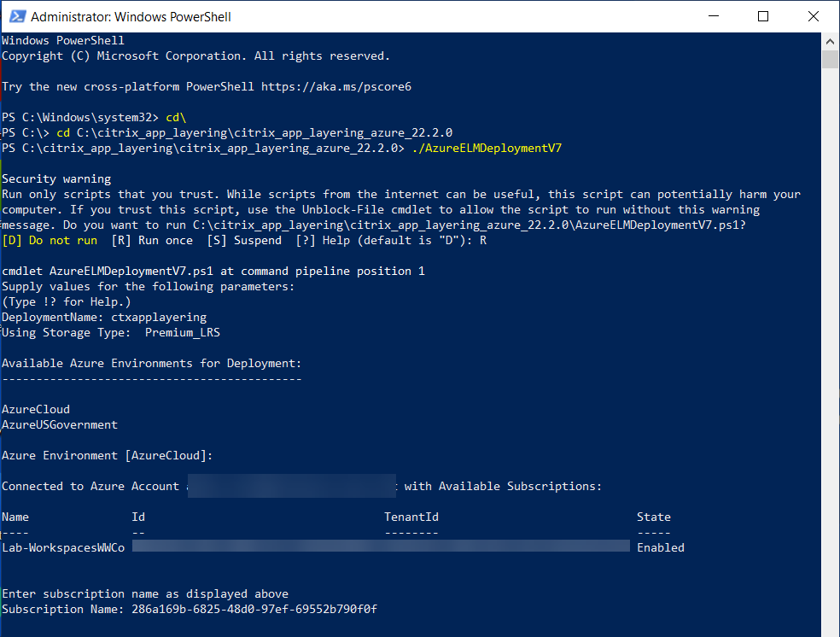
Task: Click the '[R] Run once' option text
Action: (x=152, y=241)
